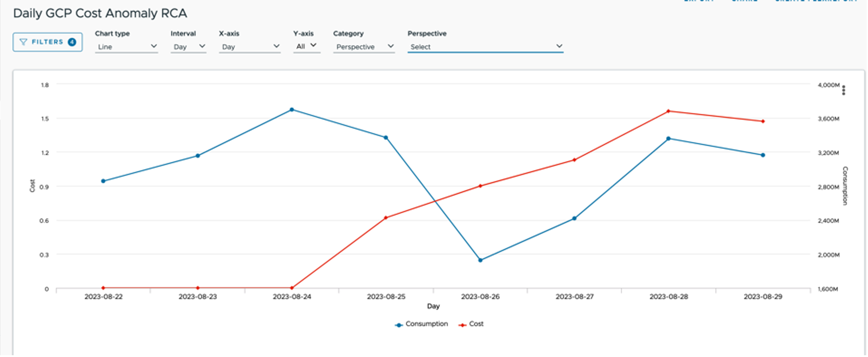Viewport: 868px width, 357px height.
Task: Click the blue Consumption legend marker
Action: tap(399, 325)
